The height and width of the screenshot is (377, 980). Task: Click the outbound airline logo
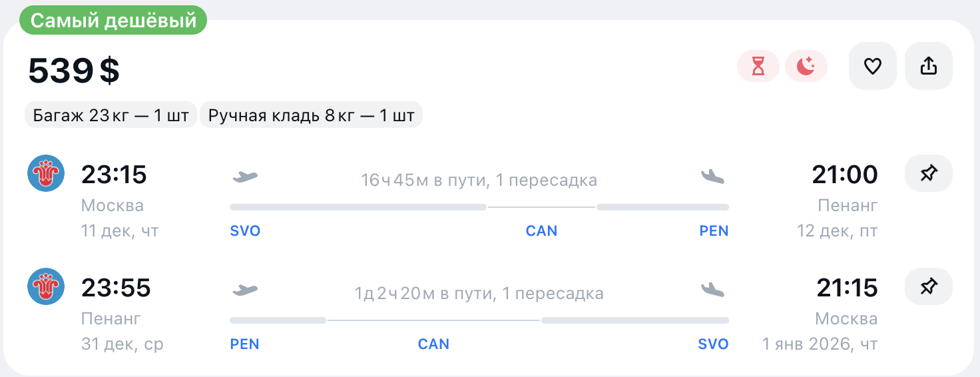[x=46, y=174]
